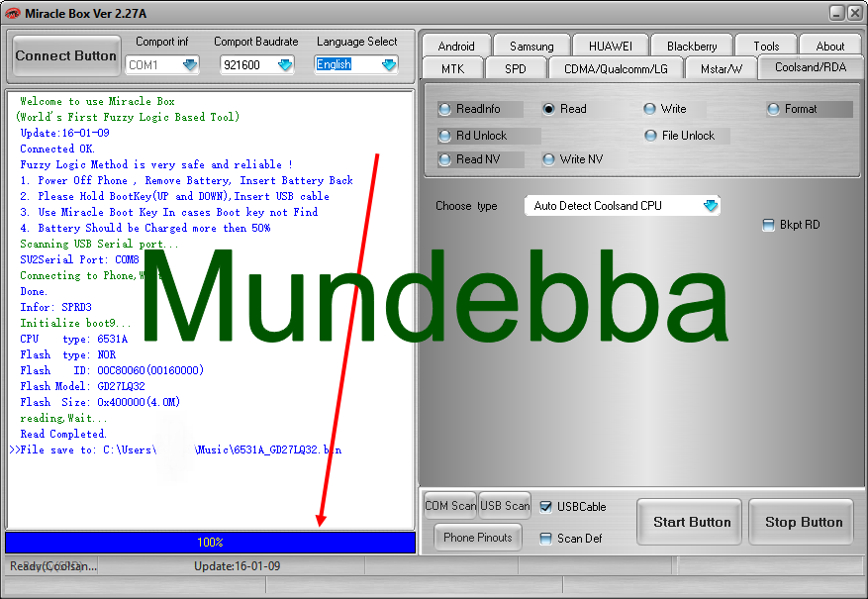This screenshot has width=868, height=599.
Task: Click the blue 100% progress bar
Action: click(211, 543)
